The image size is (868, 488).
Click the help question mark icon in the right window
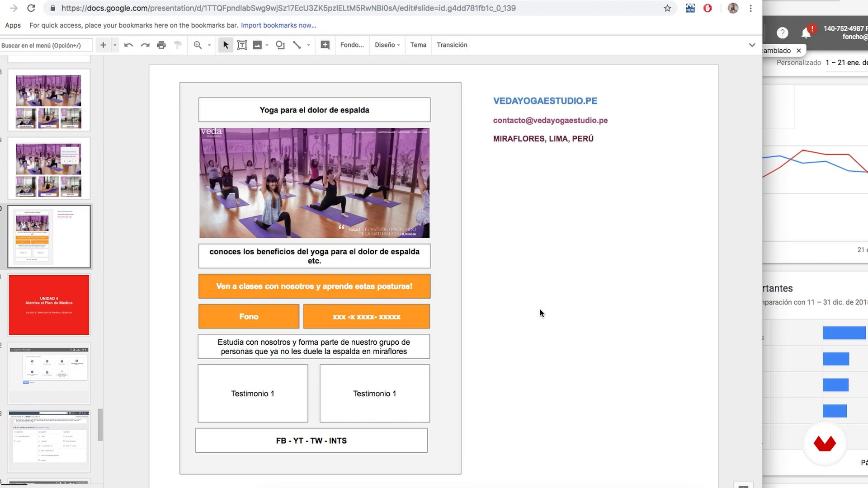[x=782, y=33]
